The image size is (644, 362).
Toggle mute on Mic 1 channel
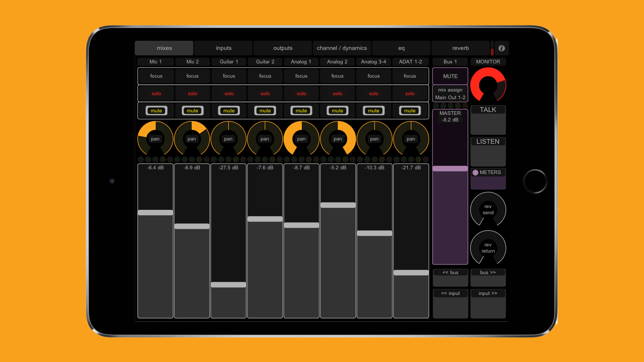(x=156, y=110)
